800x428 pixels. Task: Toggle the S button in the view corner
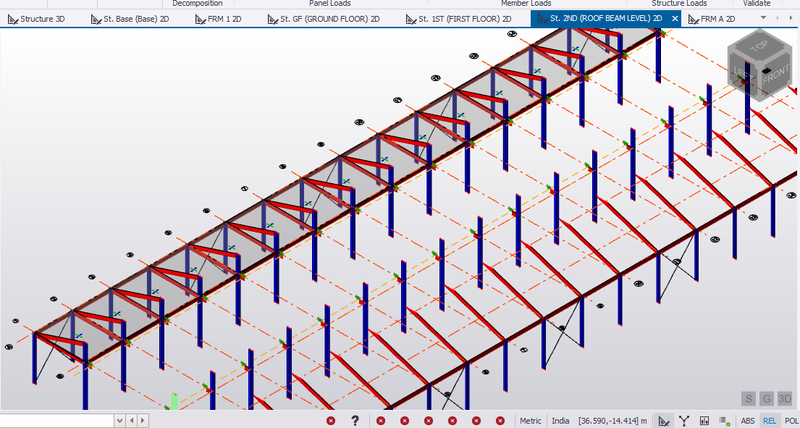click(x=748, y=398)
